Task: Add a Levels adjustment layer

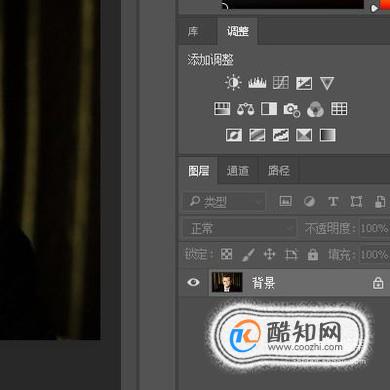Action: point(257,83)
